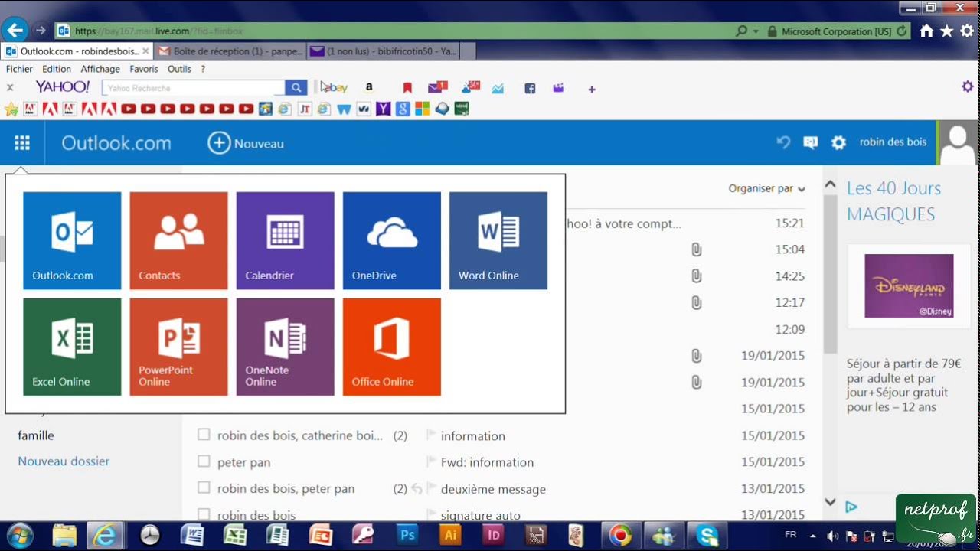Open the OneDrive tile
This screenshot has height=551, width=980.
(391, 240)
